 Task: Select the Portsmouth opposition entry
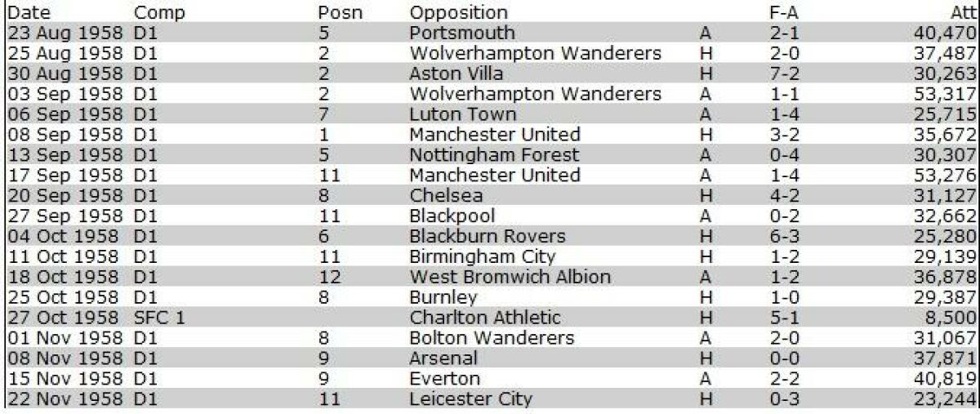pyautogui.click(x=462, y=33)
